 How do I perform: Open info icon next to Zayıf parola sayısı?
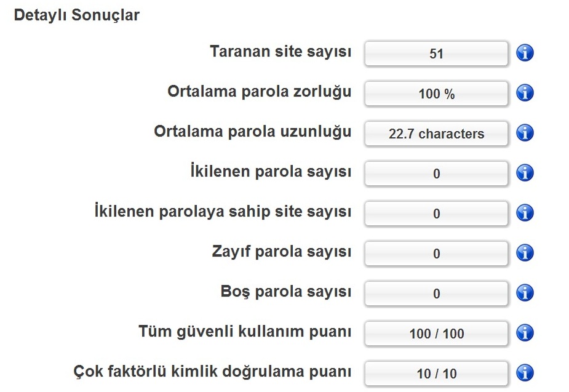pyautogui.click(x=525, y=253)
